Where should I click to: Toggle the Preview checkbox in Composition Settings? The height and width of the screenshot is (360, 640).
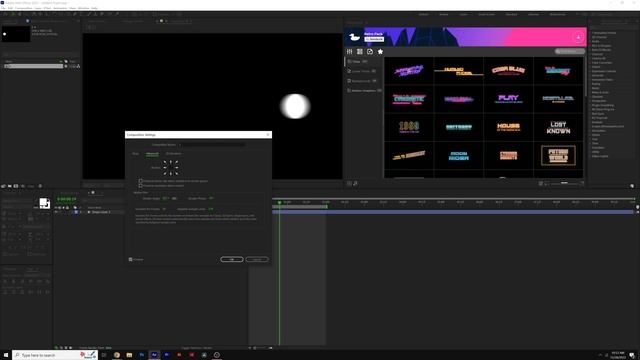click(x=131, y=259)
